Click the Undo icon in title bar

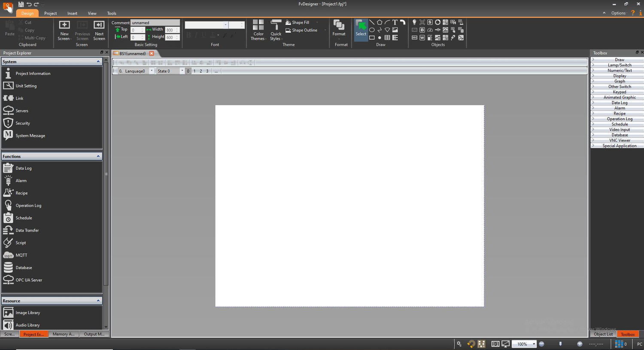click(29, 4)
